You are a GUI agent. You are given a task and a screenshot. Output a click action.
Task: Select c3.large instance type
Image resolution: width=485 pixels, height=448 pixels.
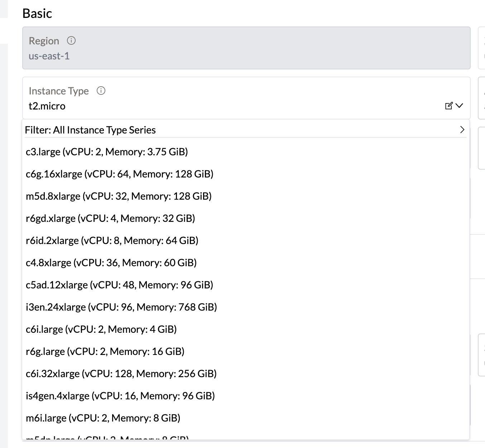pos(106,151)
